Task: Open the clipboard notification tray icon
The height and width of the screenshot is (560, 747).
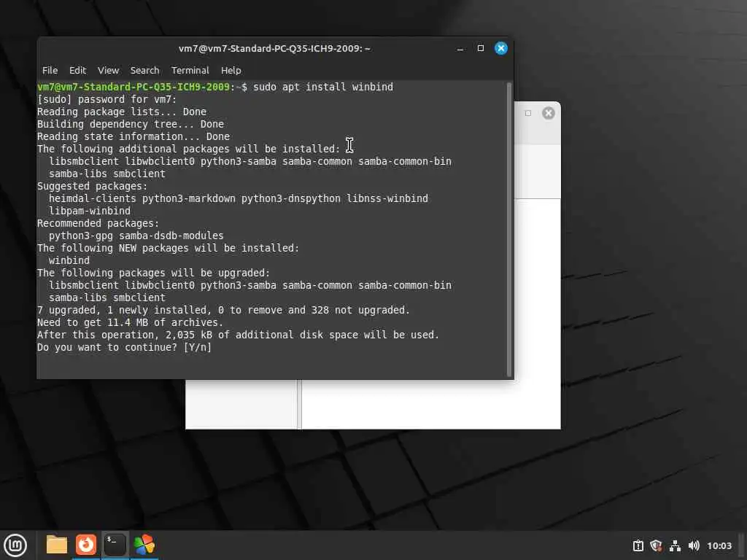Action: [638, 545]
